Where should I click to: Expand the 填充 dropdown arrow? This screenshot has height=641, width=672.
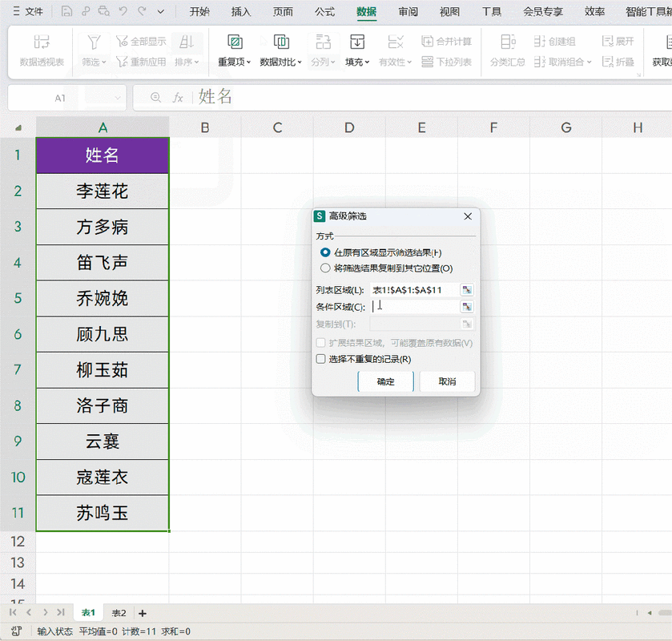tap(368, 62)
